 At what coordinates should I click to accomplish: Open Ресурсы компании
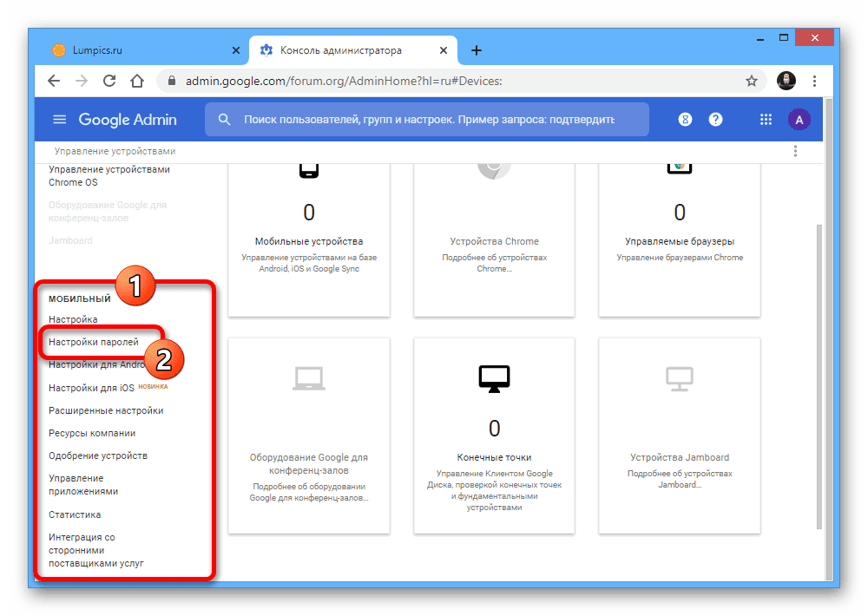point(92,433)
